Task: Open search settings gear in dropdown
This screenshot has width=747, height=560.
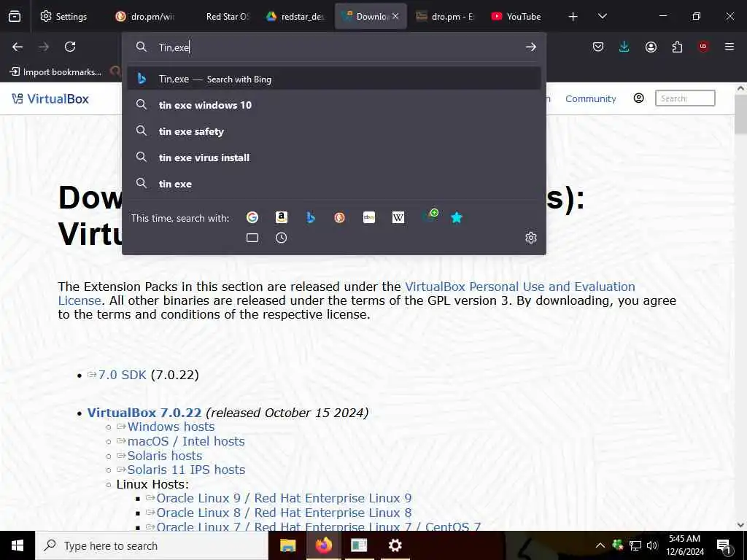Action: pyautogui.click(x=531, y=238)
